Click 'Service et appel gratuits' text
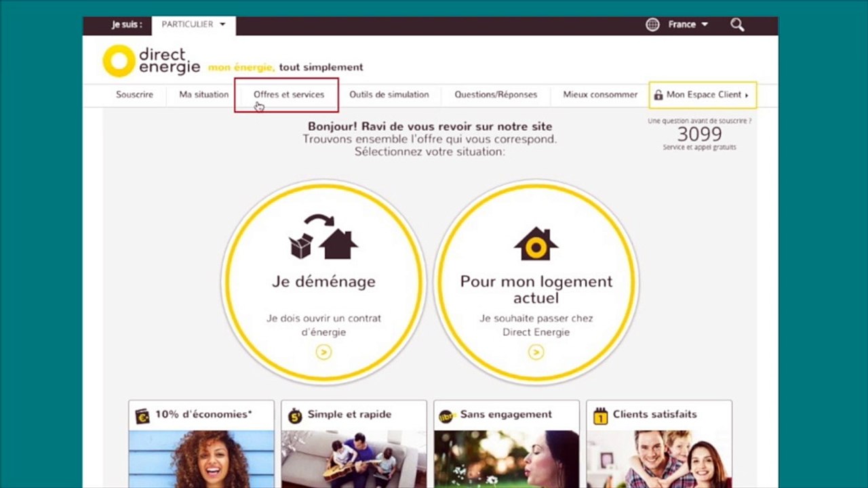This screenshot has width=868, height=488. pyautogui.click(x=699, y=147)
